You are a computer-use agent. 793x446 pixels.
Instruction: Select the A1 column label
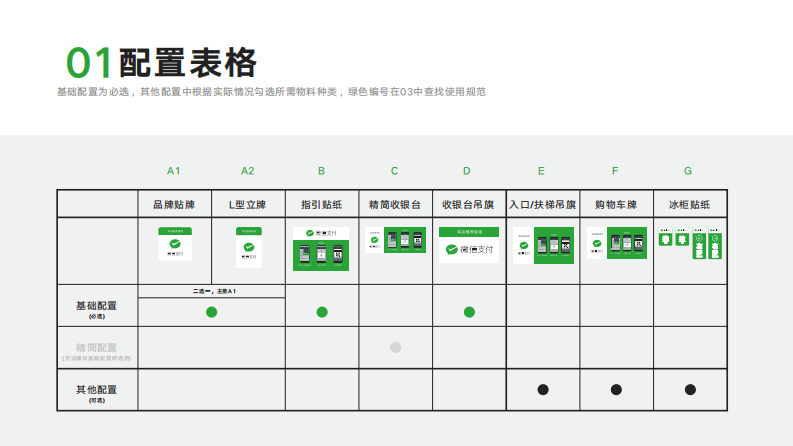coord(174,171)
